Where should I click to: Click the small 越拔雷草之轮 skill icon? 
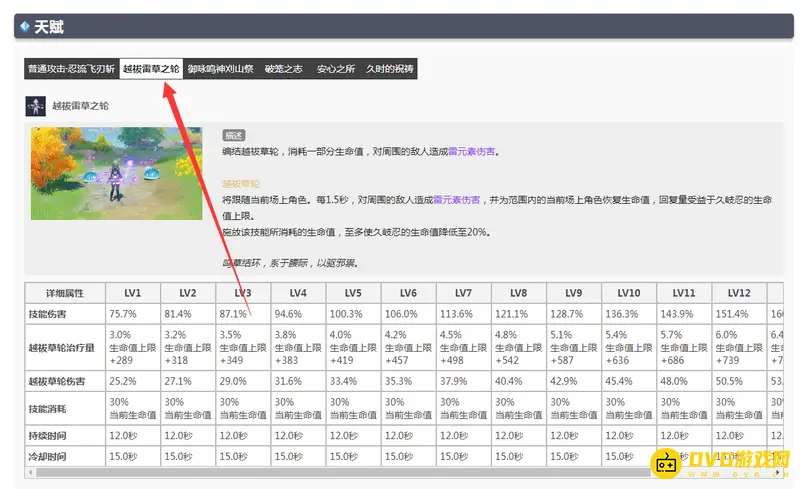click(36, 105)
